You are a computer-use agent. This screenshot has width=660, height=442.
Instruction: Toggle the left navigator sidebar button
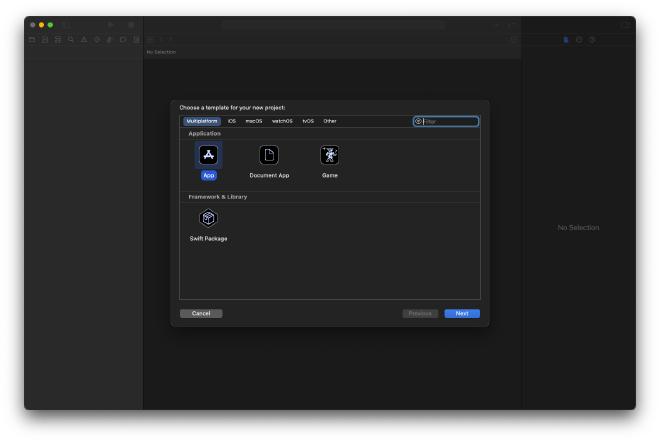66,25
